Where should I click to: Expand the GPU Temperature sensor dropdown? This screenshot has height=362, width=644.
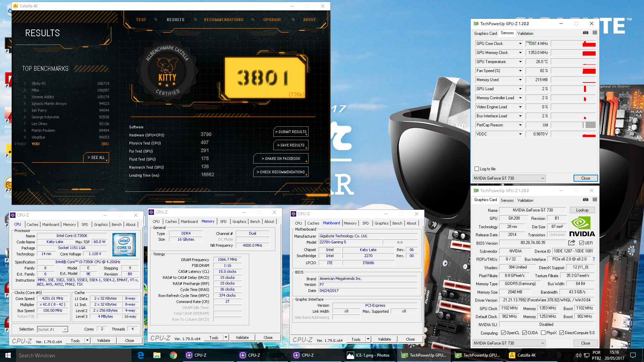coord(520,62)
